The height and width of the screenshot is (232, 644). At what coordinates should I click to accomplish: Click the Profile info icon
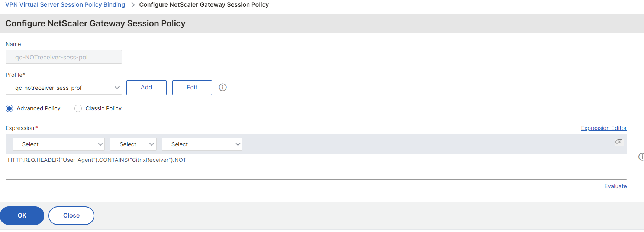pyautogui.click(x=223, y=87)
